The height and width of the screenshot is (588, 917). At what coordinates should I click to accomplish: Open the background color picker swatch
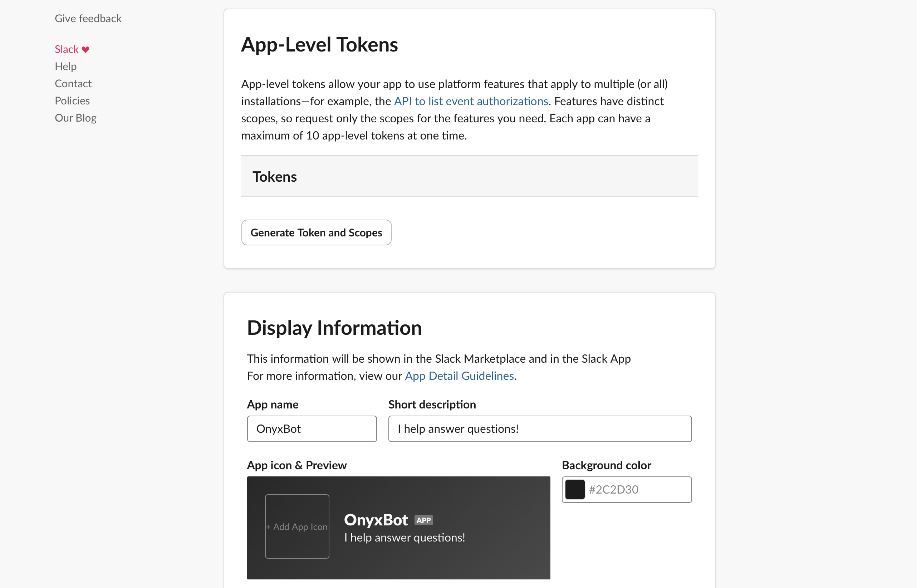(575, 489)
